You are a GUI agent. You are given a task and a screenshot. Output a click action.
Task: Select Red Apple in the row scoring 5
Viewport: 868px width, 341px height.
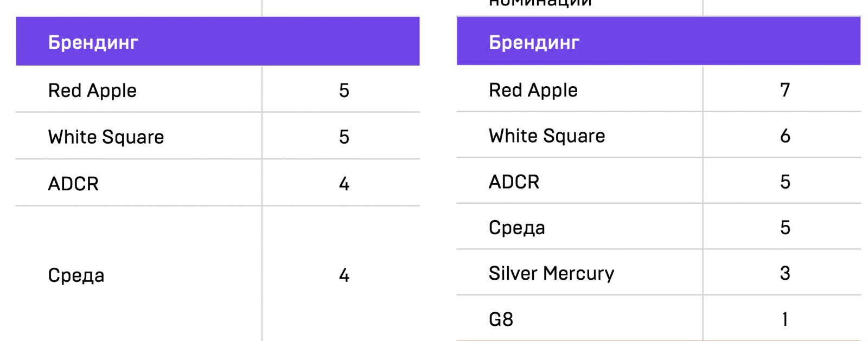pyautogui.click(x=92, y=91)
